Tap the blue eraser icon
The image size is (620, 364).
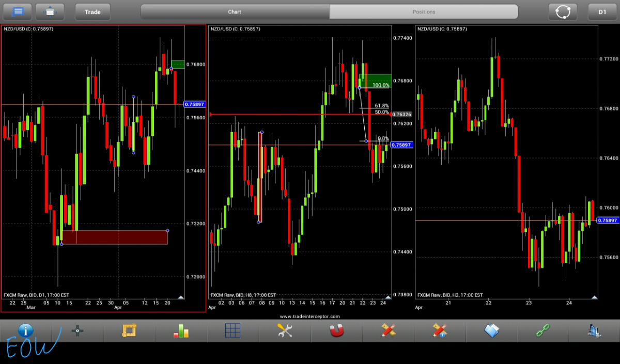click(491, 330)
